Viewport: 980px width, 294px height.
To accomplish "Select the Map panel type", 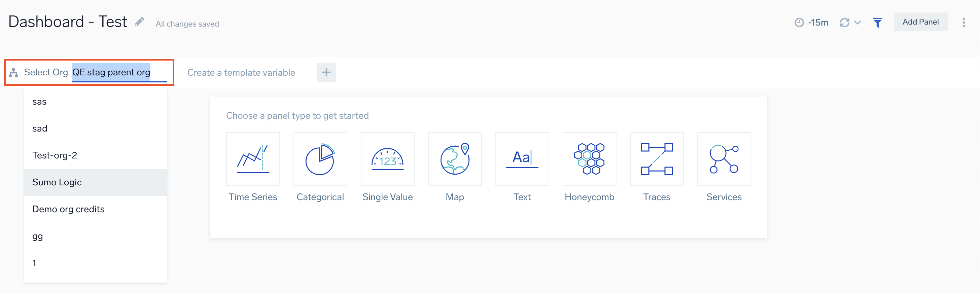I will pos(455,159).
